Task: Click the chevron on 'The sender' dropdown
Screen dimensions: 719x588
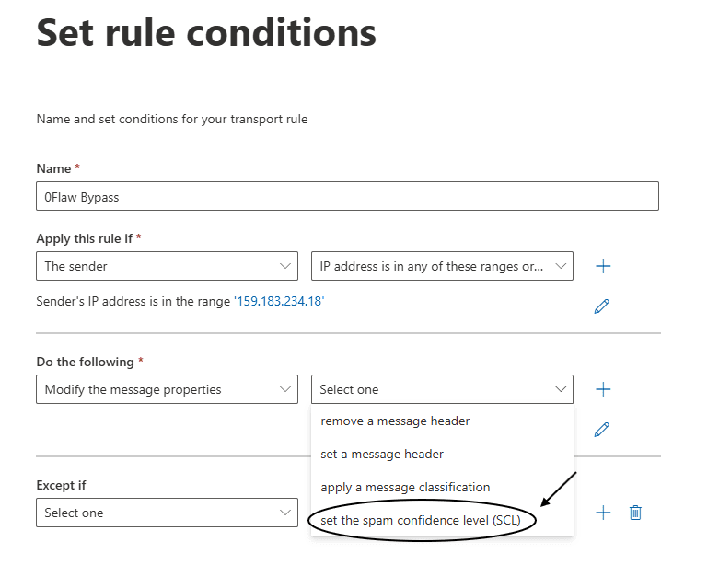Action: tap(284, 266)
